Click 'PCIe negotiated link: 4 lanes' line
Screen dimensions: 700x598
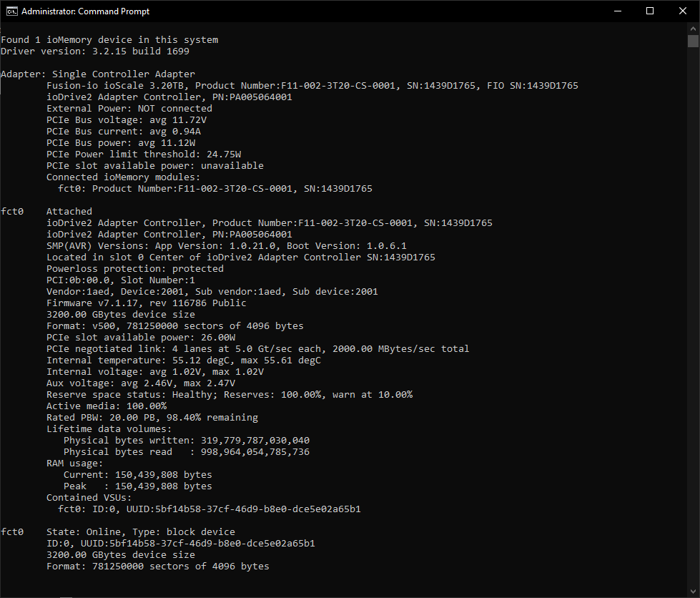point(257,349)
